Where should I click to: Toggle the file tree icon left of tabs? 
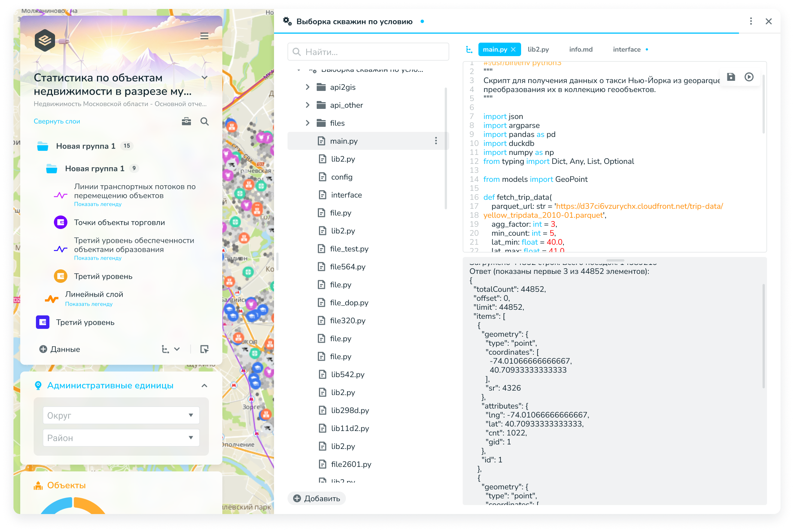(469, 49)
